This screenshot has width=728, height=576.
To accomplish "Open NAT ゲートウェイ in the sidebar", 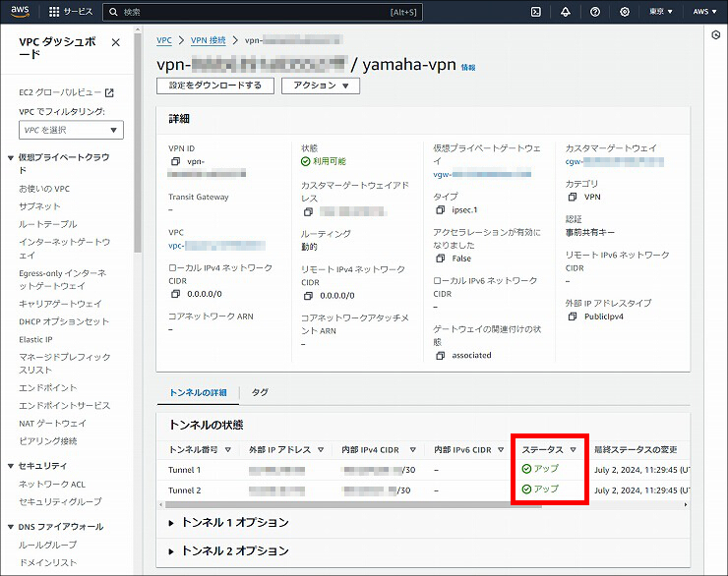I will (x=52, y=424).
